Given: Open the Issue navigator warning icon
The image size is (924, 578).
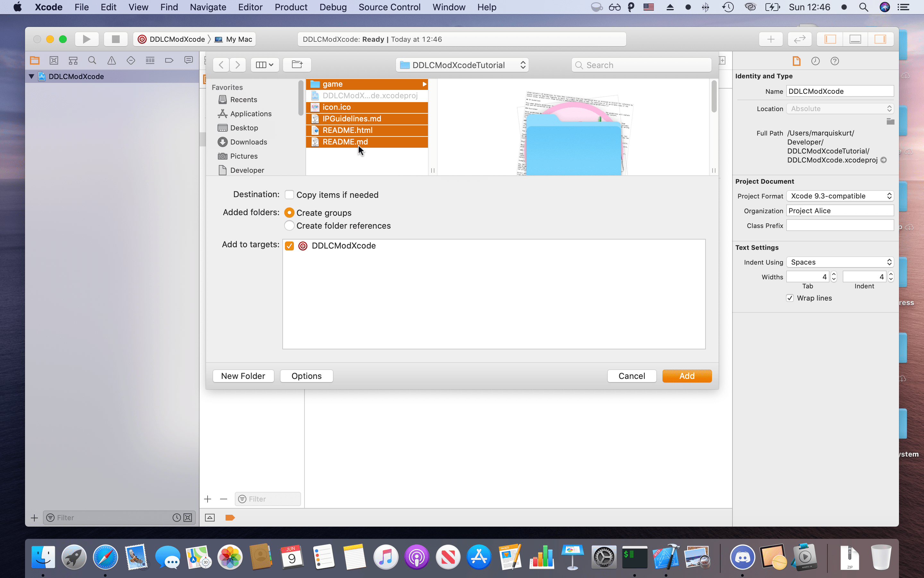Looking at the screenshot, I should 112,60.
